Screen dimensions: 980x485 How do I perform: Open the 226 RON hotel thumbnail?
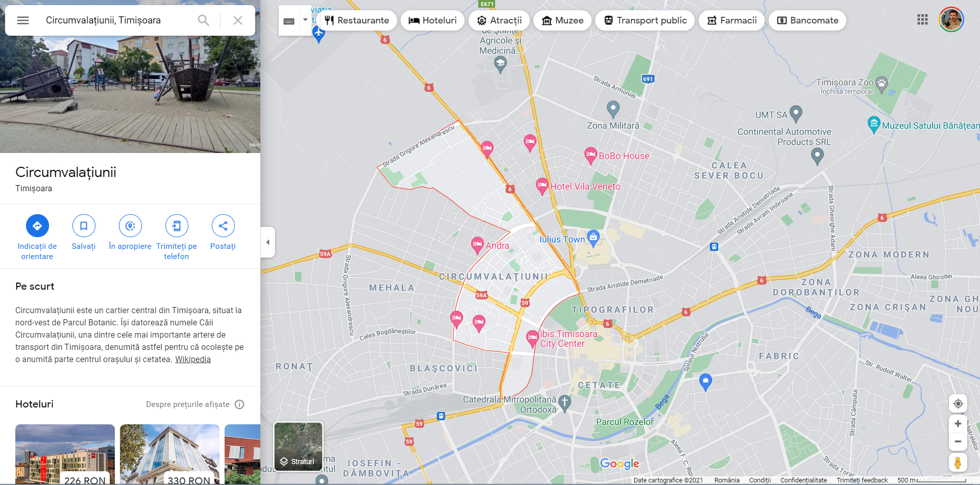click(65, 454)
